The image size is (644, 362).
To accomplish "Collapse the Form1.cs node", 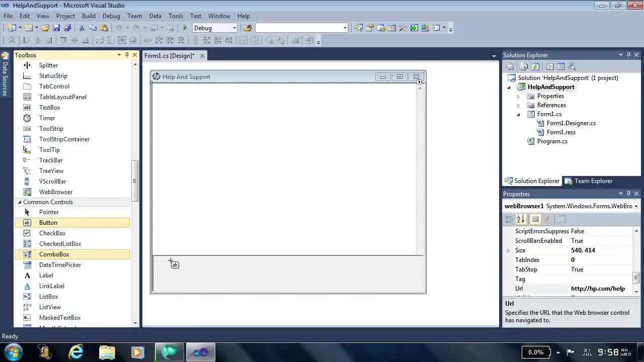I will coord(518,114).
